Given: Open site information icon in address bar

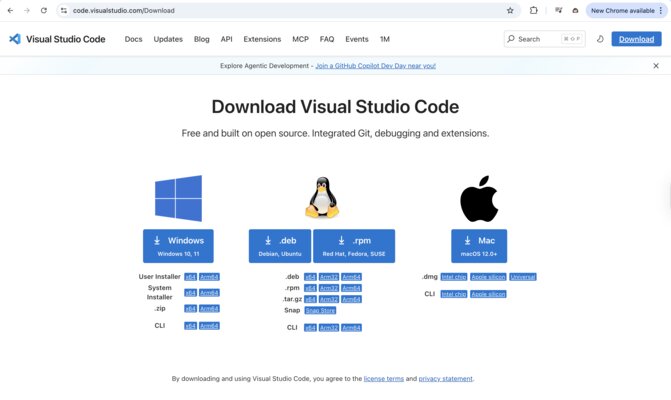Looking at the screenshot, I should pyautogui.click(x=64, y=11).
